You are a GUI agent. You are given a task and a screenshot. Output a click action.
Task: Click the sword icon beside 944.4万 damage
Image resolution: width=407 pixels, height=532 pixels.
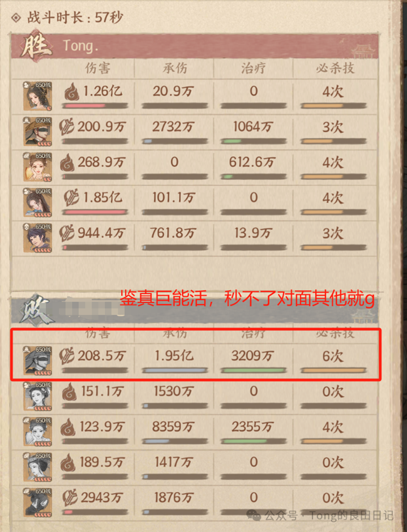coord(67,233)
